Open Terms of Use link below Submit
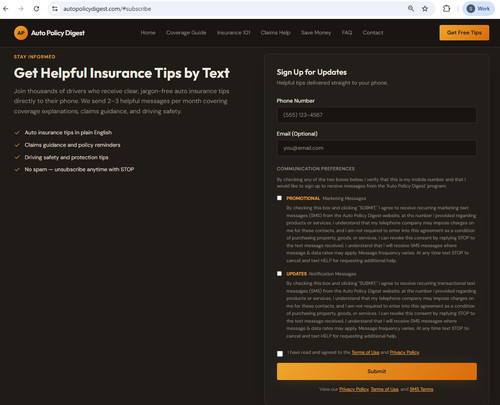500x405 pixels. pos(384,389)
